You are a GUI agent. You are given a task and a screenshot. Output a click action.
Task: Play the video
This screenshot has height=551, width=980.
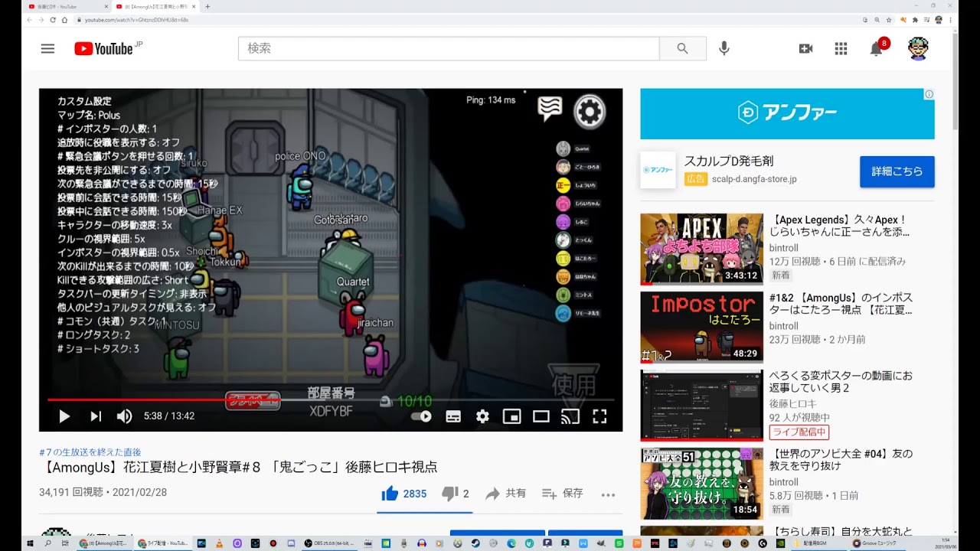64,416
